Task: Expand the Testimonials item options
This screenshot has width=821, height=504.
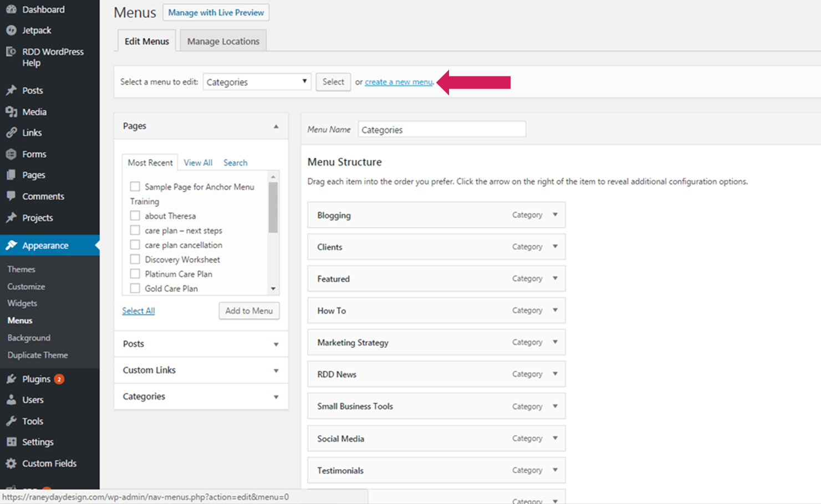Action: coord(555,470)
